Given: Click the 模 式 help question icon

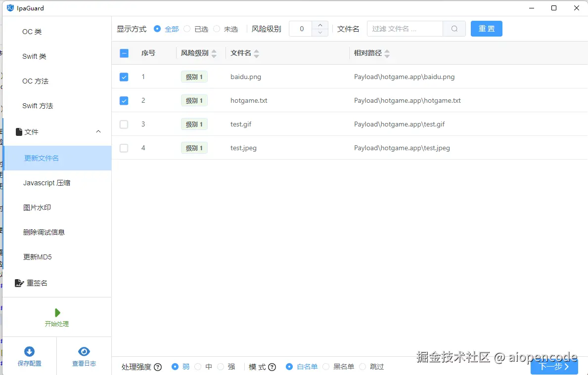Looking at the screenshot, I should [x=271, y=367].
